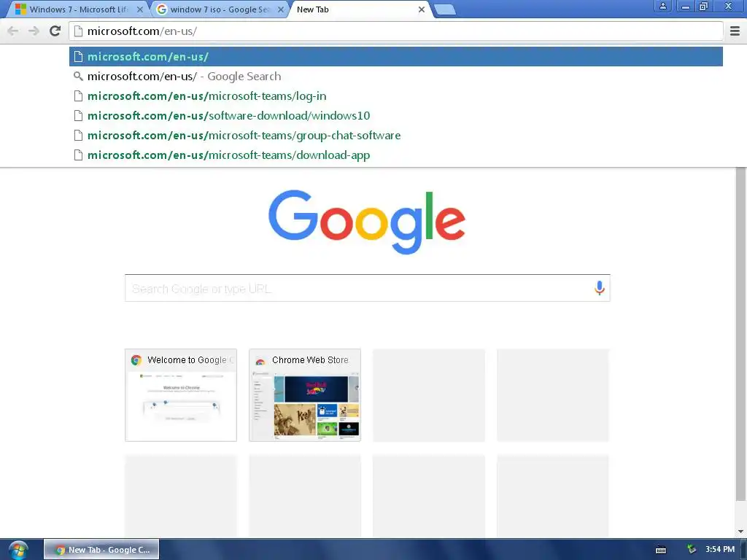
Task: Click the network status tray icon
Action: (x=692, y=550)
